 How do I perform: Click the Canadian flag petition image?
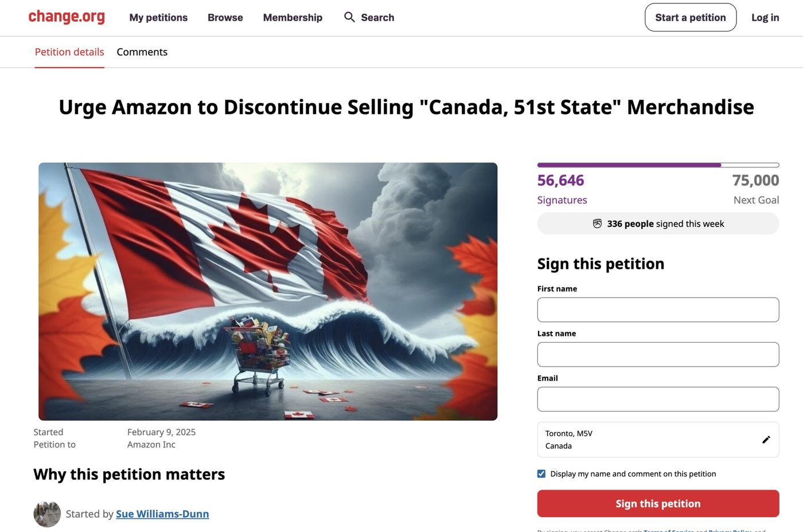[268, 290]
